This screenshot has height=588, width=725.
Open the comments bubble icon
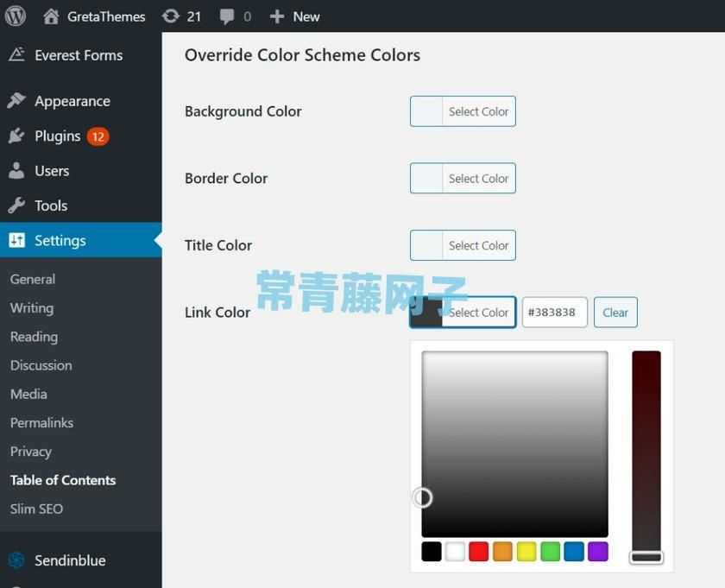point(226,16)
